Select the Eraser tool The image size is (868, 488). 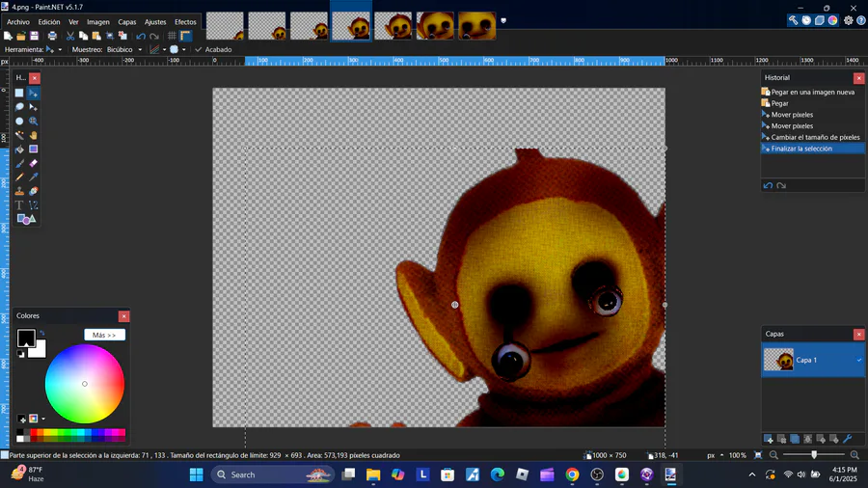tap(33, 163)
